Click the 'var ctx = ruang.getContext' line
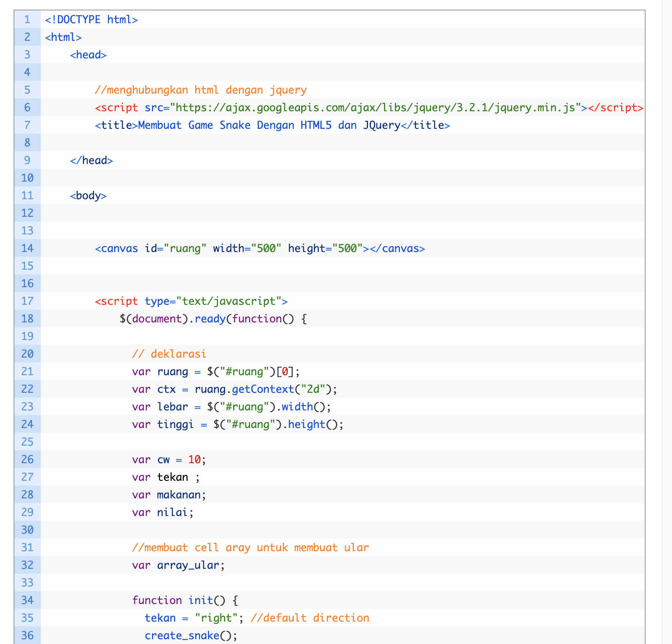Image resolution: width=672 pixels, height=644 pixels. (235, 389)
